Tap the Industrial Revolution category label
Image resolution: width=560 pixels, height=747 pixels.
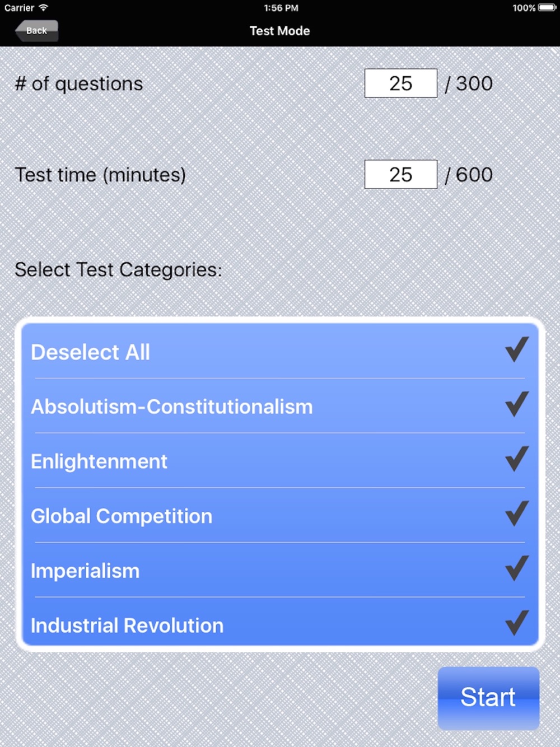coord(127,625)
